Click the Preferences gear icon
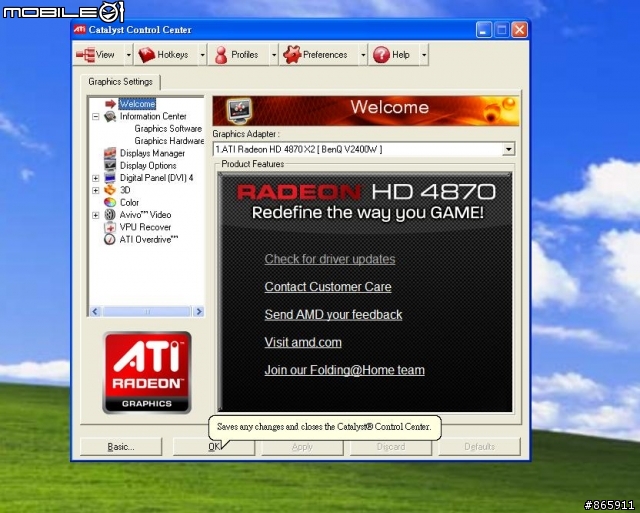The height and width of the screenshot is (513, 640). (292, 54)
